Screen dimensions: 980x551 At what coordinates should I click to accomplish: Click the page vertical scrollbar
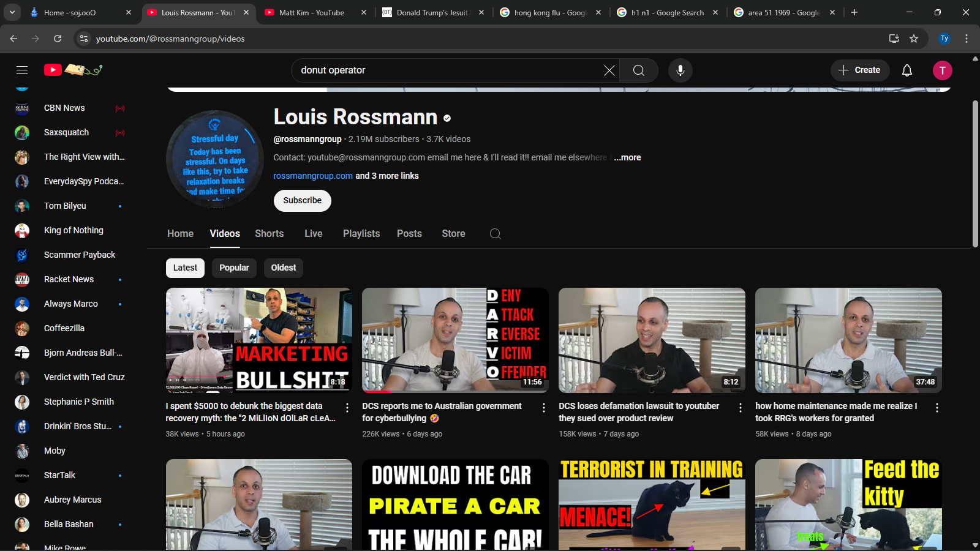tap(975, 174)
